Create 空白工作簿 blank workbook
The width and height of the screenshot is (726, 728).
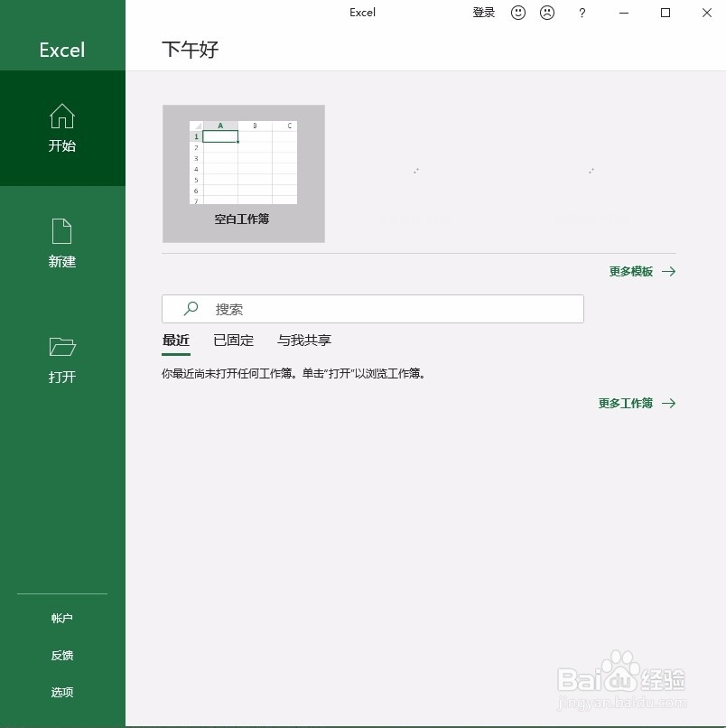(244, 173)
